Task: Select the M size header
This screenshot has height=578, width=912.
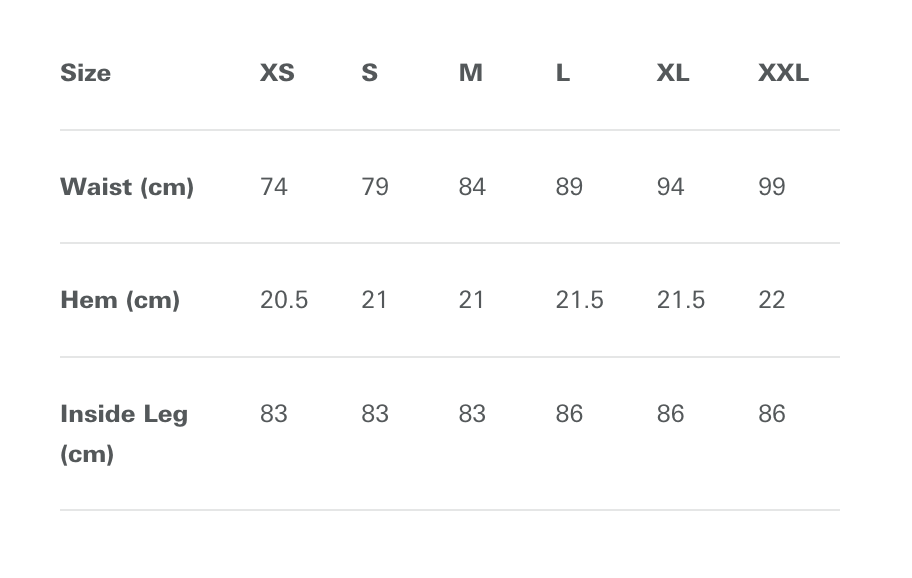Action: coord(471,73)
